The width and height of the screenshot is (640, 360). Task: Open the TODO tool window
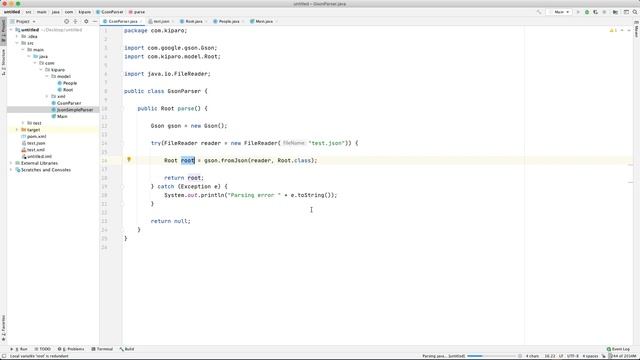[42, 349]
